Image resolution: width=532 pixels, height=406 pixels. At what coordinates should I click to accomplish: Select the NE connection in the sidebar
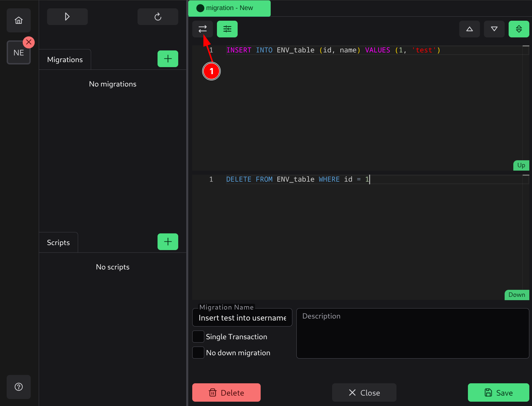click(x=19, y=53)
